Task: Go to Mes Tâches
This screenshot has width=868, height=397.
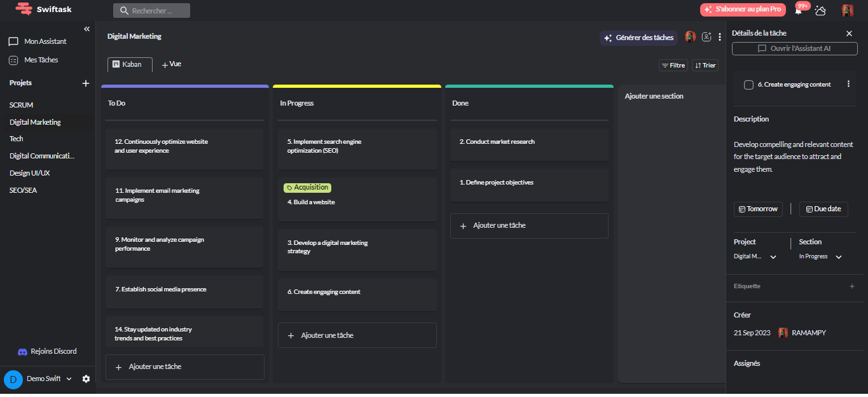Action: (x=41, y=60)
